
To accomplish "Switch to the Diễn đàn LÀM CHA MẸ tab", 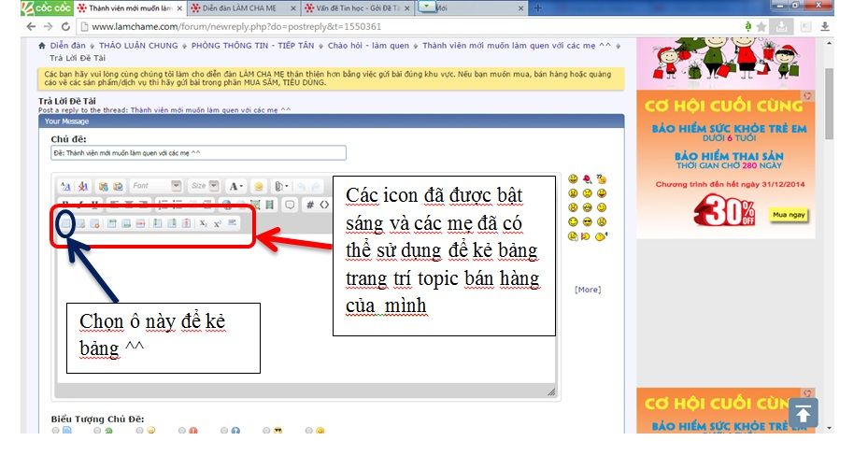I will coord(241,7).
